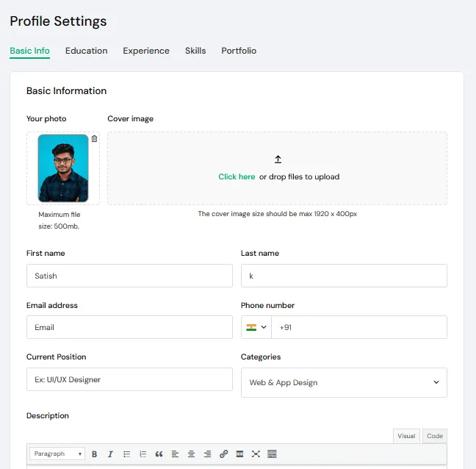Click the cover image upload arrow icon
Image resolution: width=476 pixels, height=469 pixels.
[x=278, y=160]
